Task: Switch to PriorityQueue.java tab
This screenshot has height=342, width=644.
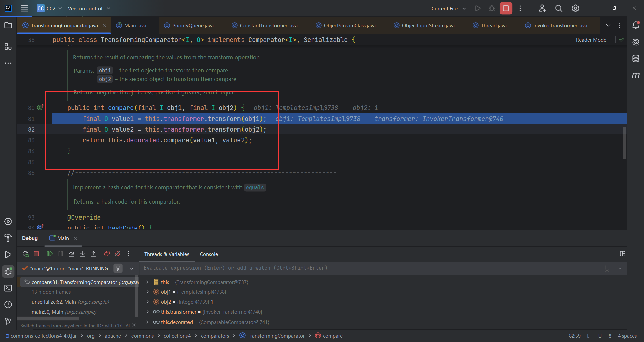Action: [x=189, y=25]
